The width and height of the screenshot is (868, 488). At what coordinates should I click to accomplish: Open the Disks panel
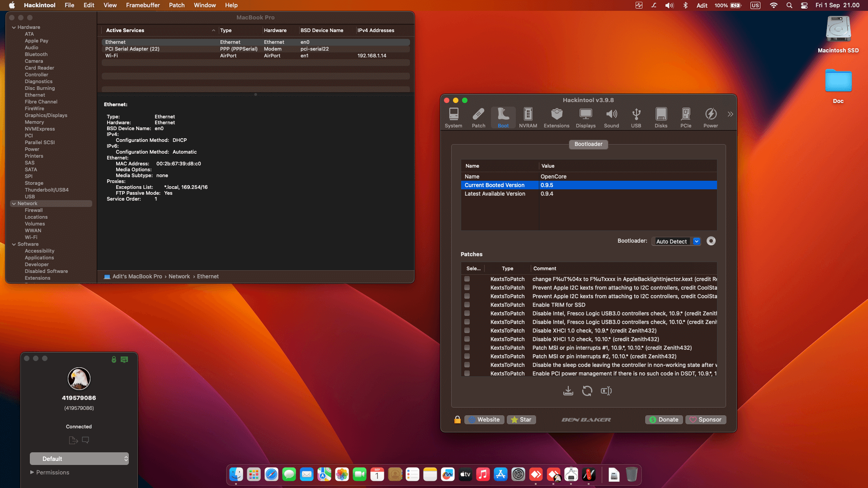pyautogui.click(x=661, y=117)
